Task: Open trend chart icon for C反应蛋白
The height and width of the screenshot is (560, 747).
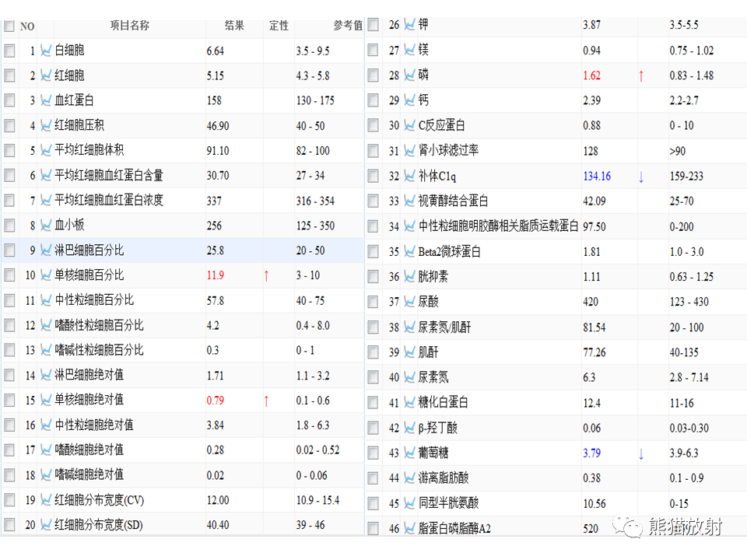Action: 409,125
